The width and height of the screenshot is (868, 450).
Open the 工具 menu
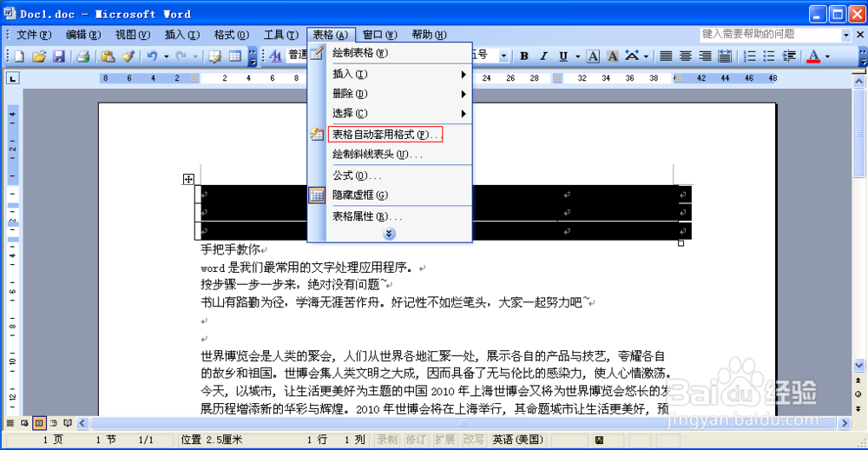pos(280,35)
